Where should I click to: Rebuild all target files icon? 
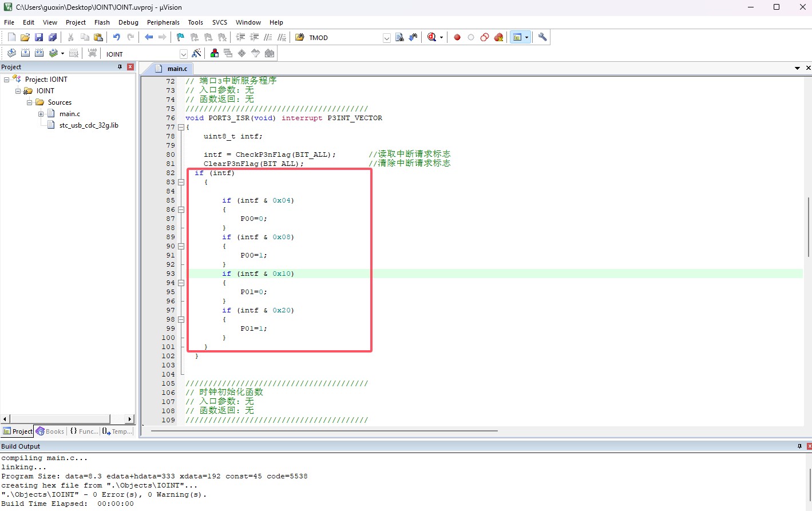39,53
